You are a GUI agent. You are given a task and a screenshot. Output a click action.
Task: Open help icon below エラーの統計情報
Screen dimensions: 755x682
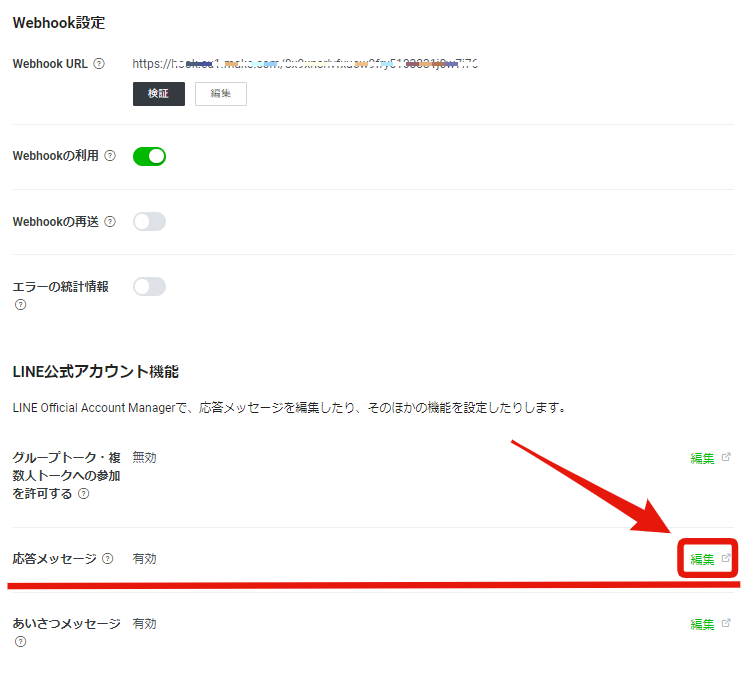pos(20,304)
